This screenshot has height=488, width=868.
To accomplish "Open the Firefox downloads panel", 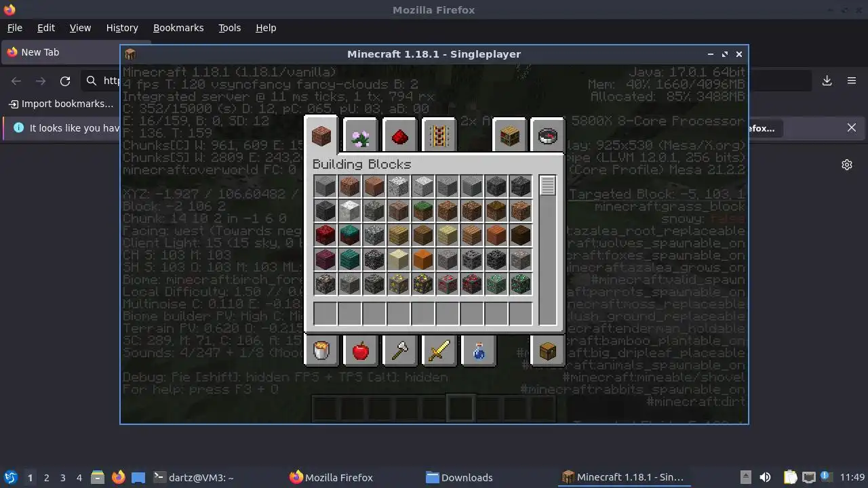I will click(x=827, y=81).
